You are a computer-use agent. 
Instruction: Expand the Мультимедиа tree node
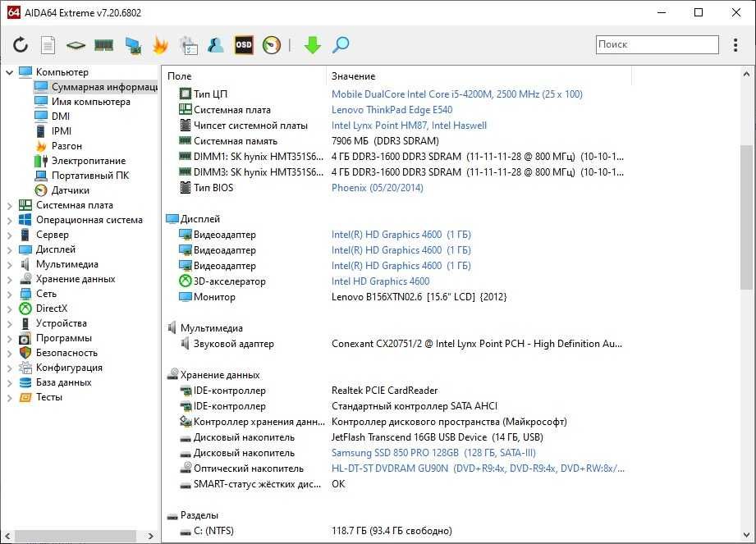(10, 265)
